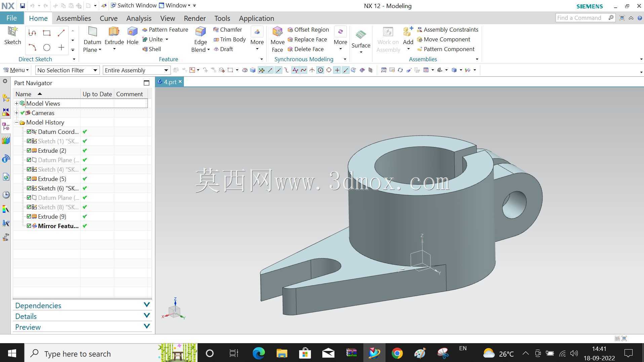Viewport: 644px width, 362px height.
Task: Click the Edge Blend icon
Action: pos(201,32)
